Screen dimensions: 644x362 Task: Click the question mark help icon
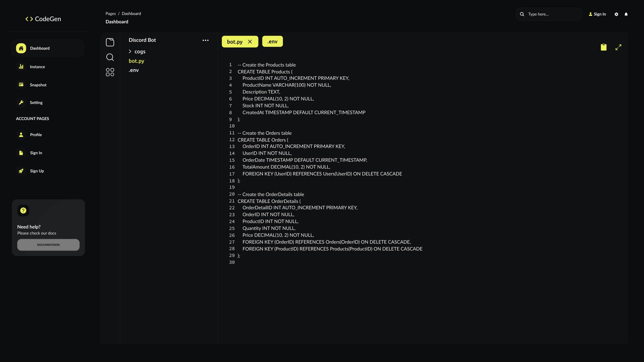(23, 211)
